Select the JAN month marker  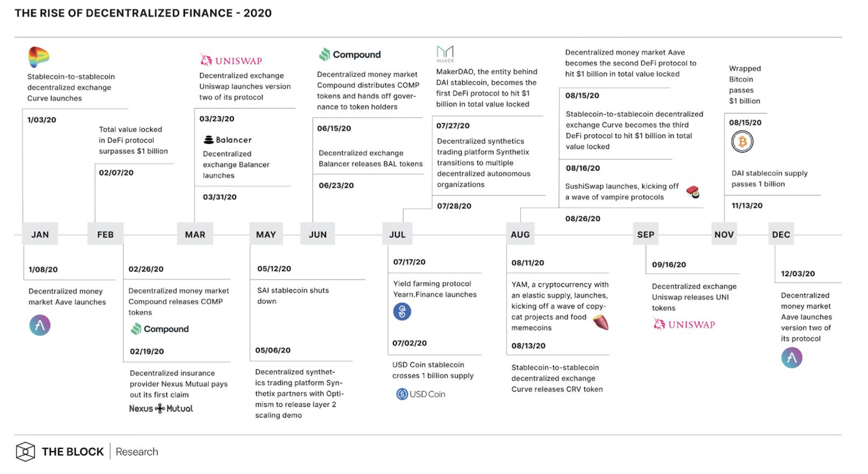[x=40, y=235]
